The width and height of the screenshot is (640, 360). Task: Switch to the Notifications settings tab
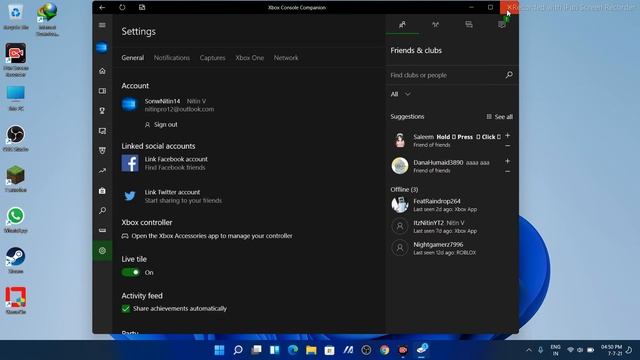pyautogui.click(x=172, y=58)
